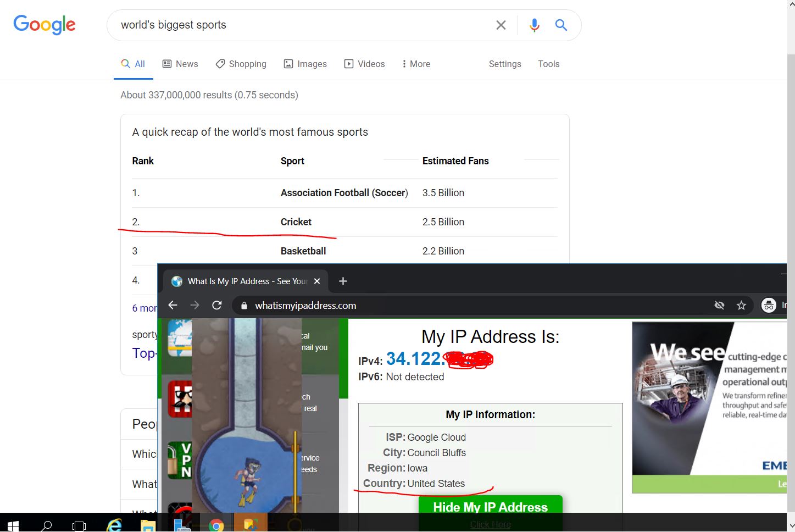Click the Hide My IP Address button
Viewport: 795px width, 532px height.
tap(491, 506)
